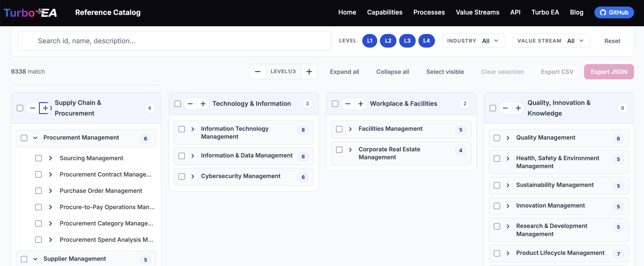This screenshot has height=266, width=644.
Task: Select Procurement Spend Analysis row text
Action: pyautogui.click(x=106, y=240)
